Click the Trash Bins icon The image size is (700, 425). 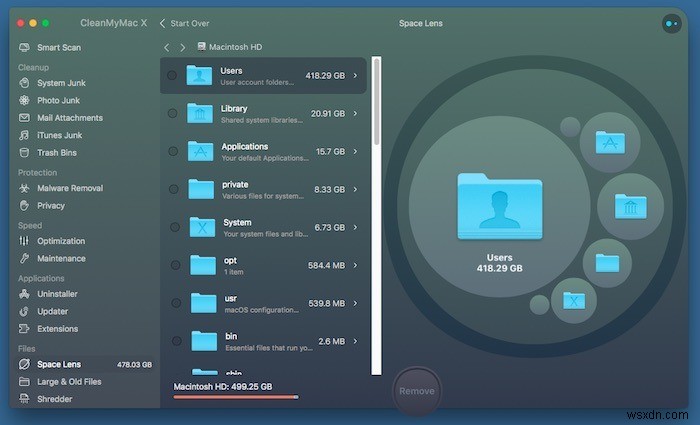coord(24,152)
